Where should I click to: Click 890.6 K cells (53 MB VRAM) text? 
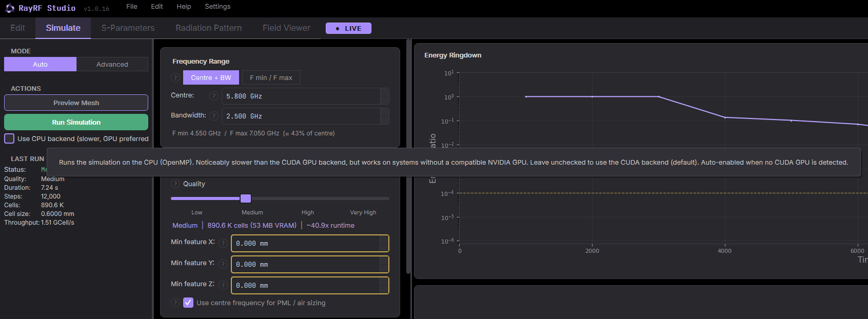coord(252,225)
